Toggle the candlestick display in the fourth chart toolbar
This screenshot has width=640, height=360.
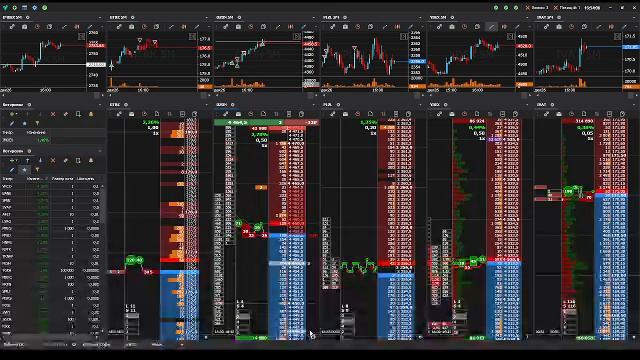(398, 27)
